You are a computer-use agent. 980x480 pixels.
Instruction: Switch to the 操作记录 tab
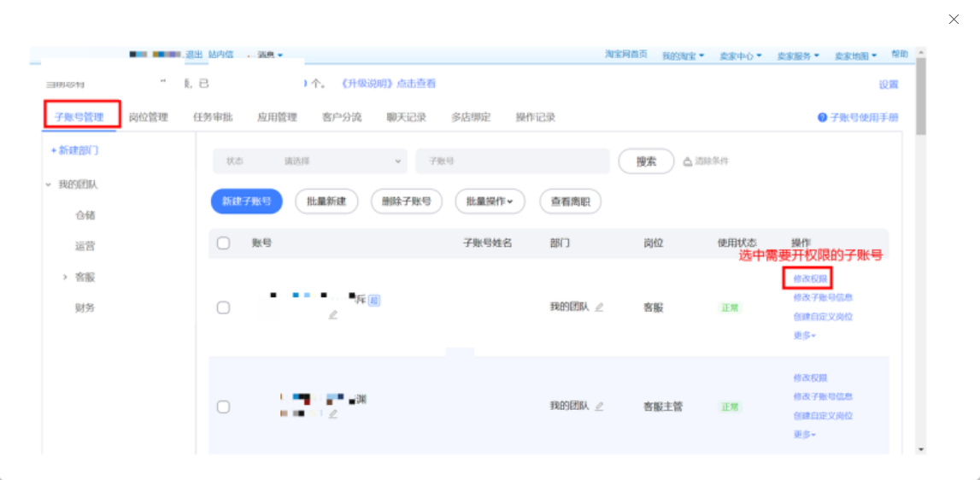(536, 117)
